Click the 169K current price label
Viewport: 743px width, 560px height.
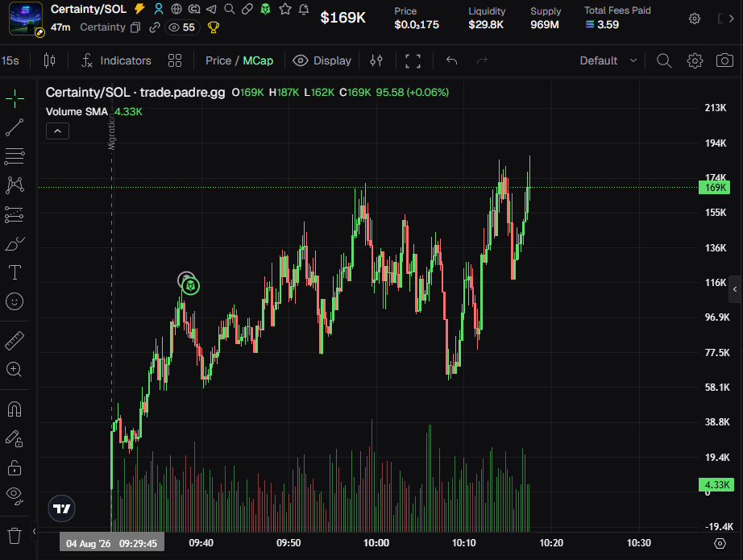(x=715, y=188)
